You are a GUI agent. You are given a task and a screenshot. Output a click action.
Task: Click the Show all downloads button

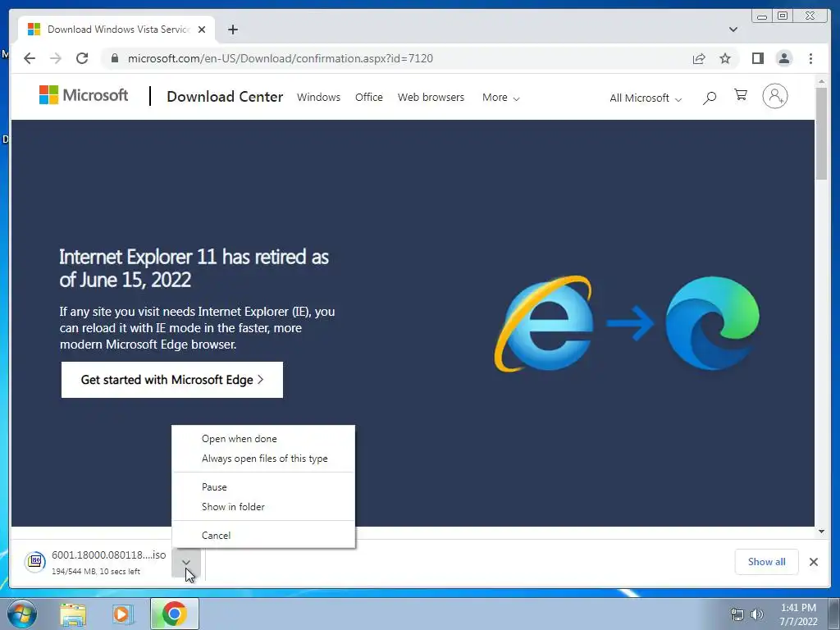[767, 561]
